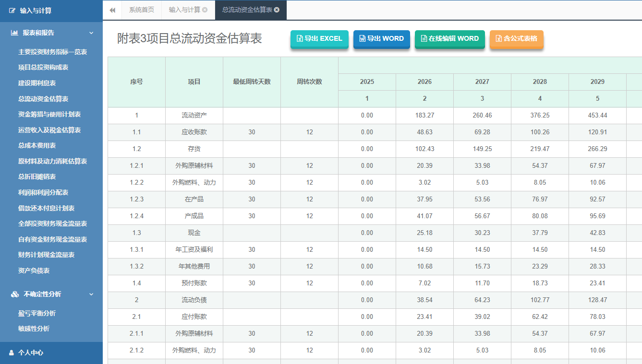This screenshot has width=642, height=364.
Task: Open 敏感性分析 from the sidebar
Action: [x=34, y=329]
